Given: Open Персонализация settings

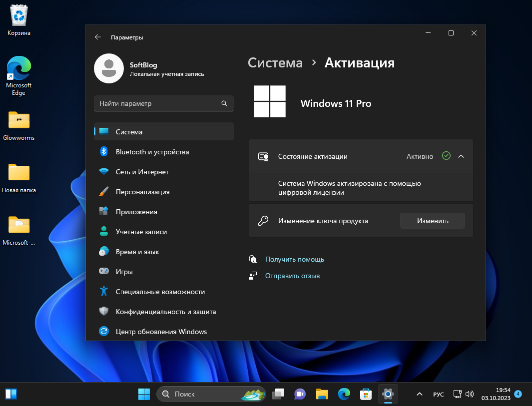Looking at the screenshot, I should [x=164, y=192].
